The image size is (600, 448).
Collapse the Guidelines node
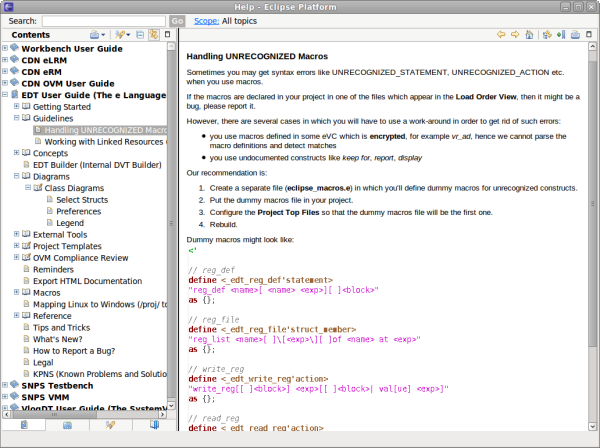16,118
